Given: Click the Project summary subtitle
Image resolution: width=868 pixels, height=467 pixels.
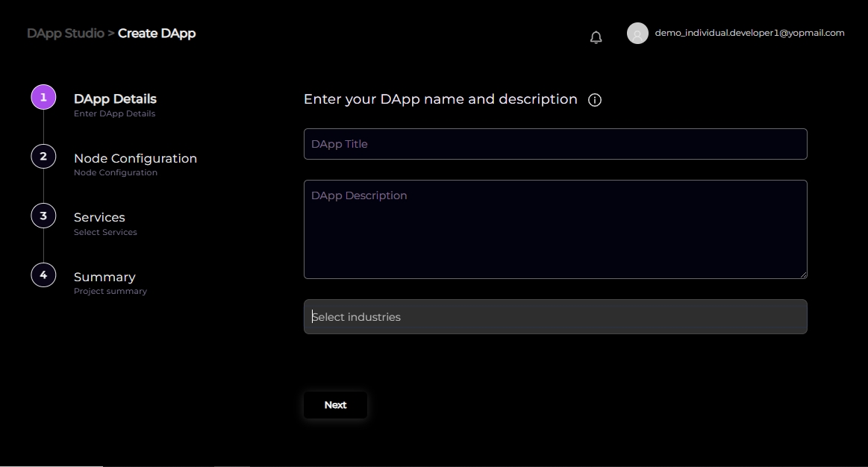Looking at the screenshot, I should click(110, 291).
